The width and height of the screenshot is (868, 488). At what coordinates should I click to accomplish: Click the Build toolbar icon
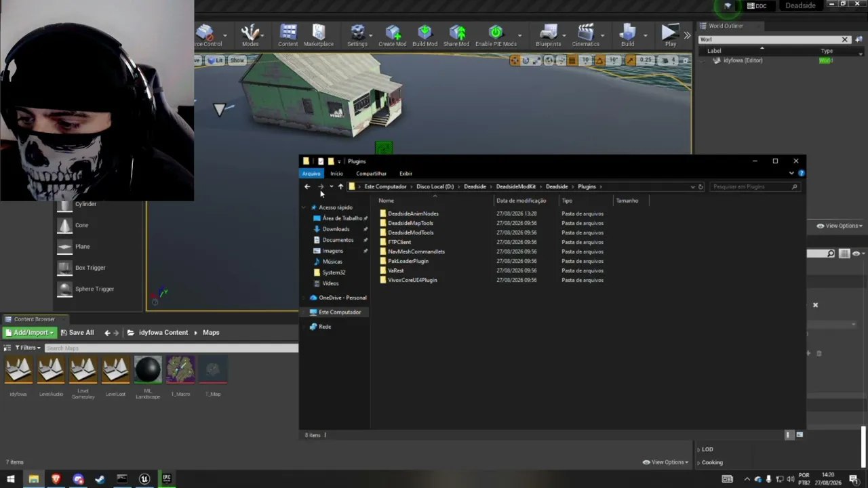[627, 35]
